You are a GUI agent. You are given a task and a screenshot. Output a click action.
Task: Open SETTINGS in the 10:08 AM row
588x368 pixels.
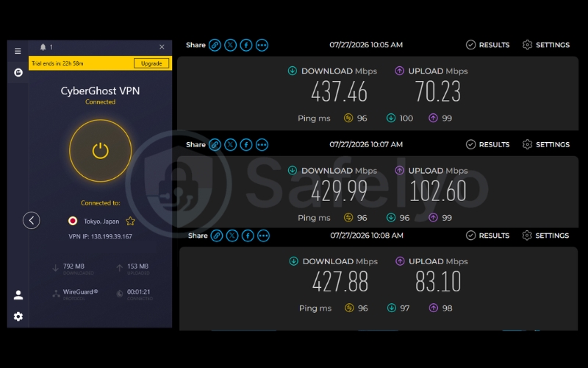[545, 236]
